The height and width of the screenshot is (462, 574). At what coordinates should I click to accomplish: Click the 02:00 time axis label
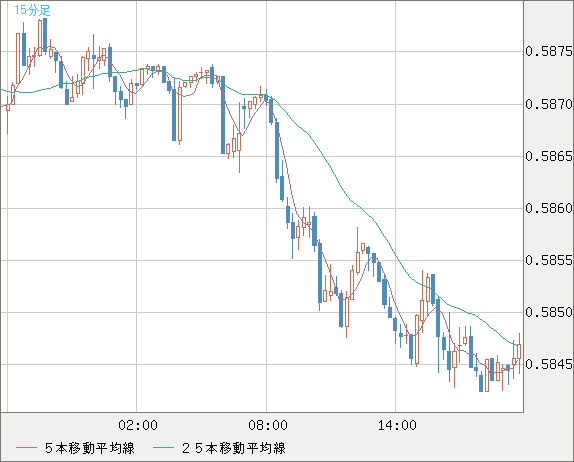click(x=138, y=425)
